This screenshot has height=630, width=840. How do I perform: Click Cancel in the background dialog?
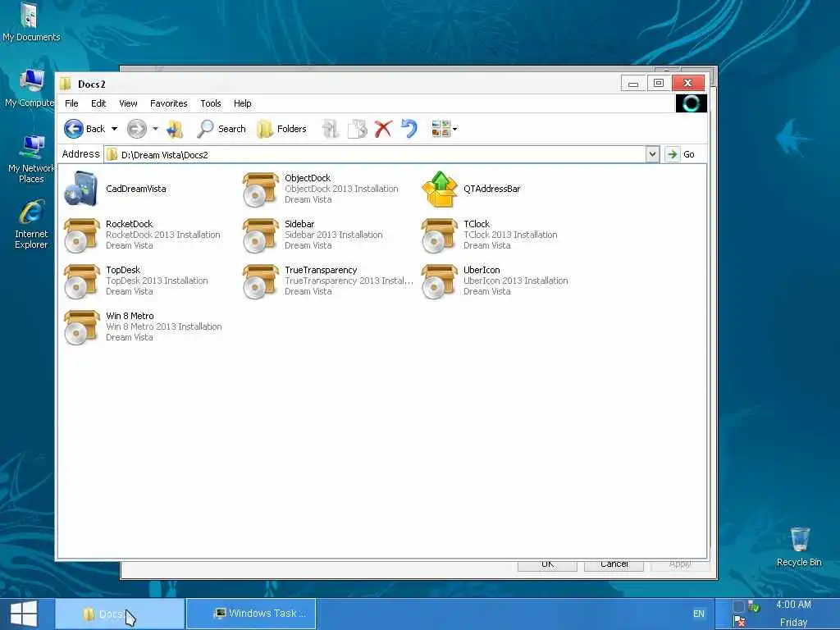pyautogui.click(x=614, y=564)
